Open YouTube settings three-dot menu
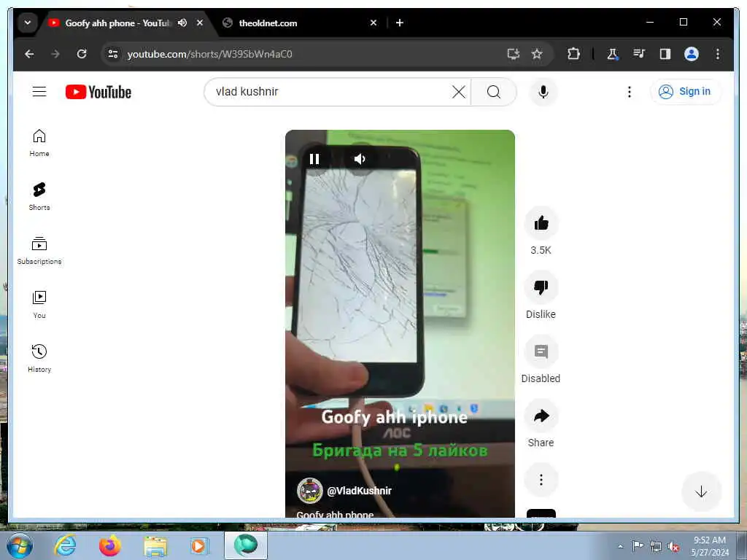 pos(630,92)
